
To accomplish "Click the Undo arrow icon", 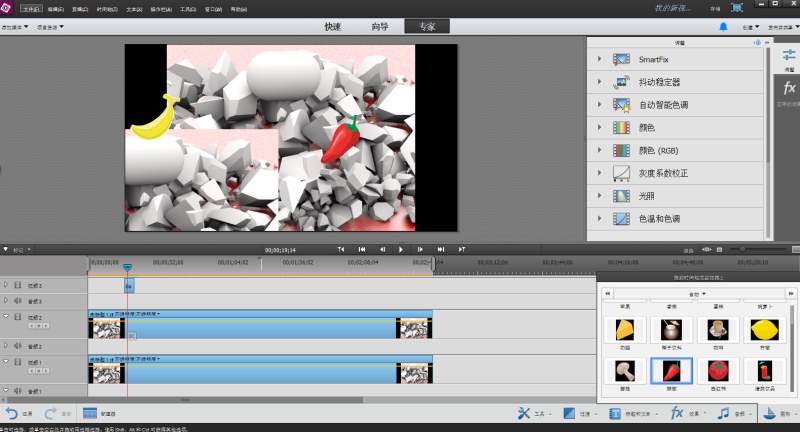I will [x=12, y=413].
